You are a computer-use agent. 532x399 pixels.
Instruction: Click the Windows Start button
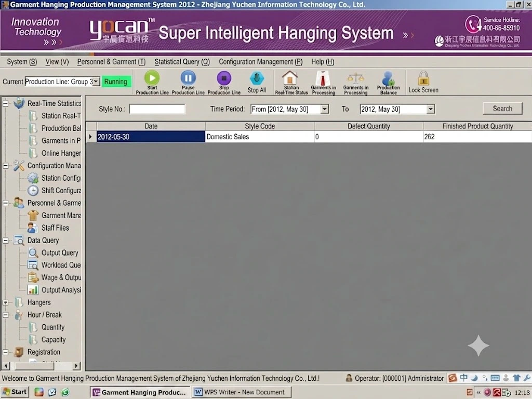click(15, 392)
